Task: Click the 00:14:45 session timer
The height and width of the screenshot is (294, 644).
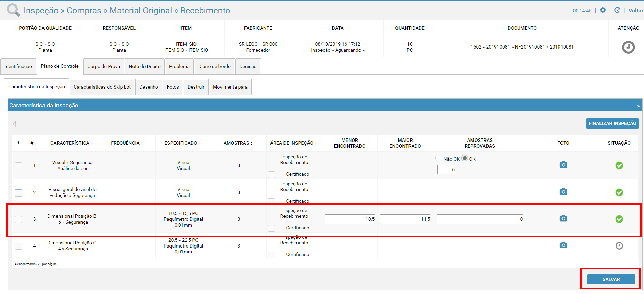Action: pyautogui.click(x=582, y=11)
